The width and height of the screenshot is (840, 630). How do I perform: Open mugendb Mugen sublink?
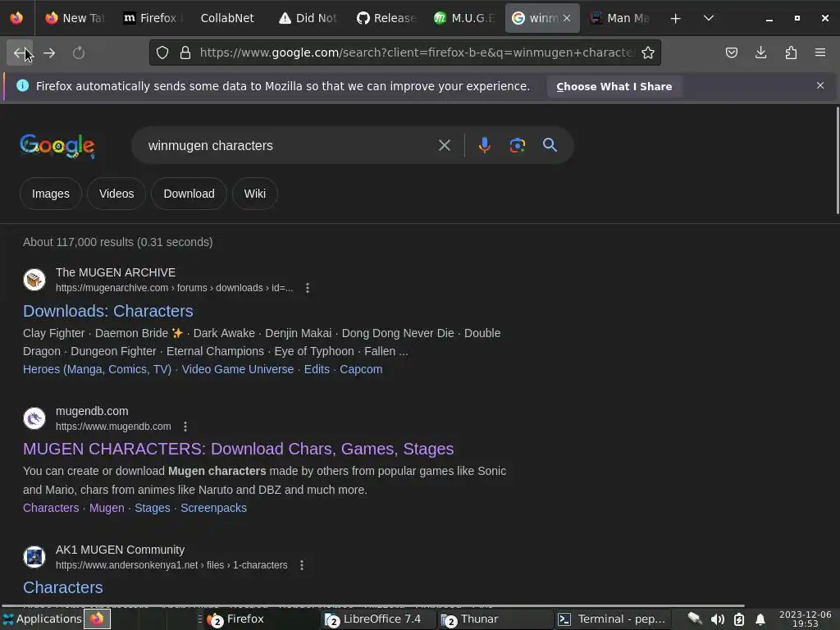click(107, 508)
